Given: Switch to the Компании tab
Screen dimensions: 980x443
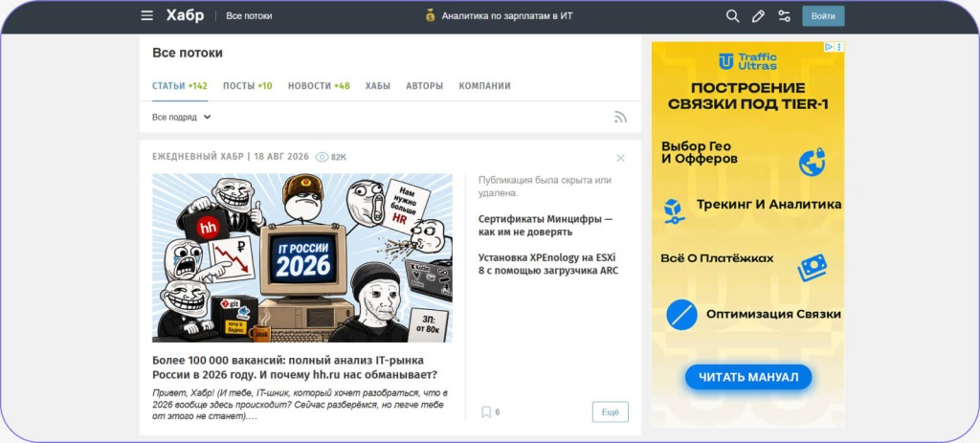Looking at the screenshot, I should [x=484, y=86].
